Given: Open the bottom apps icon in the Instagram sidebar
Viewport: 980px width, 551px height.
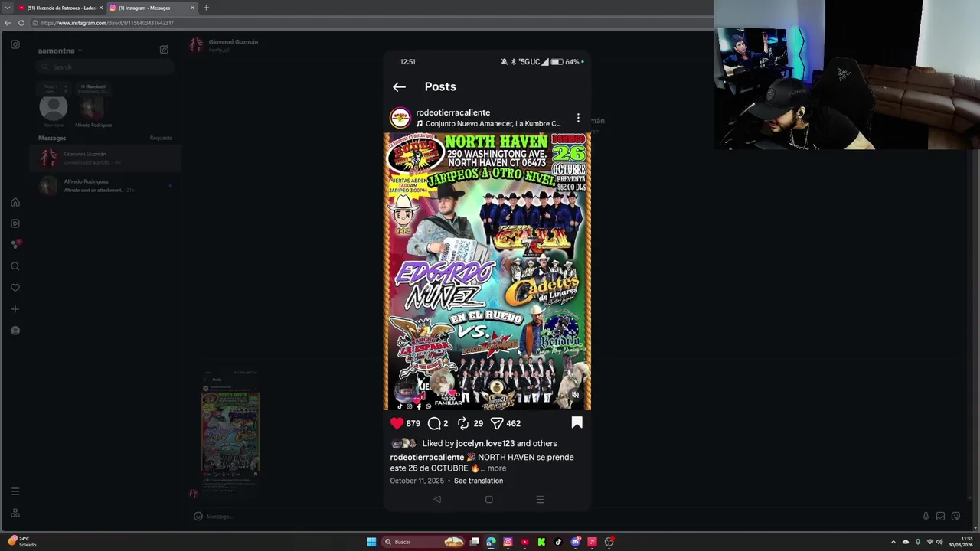Looking at the screenshot, I should click(x=15, y=513).
